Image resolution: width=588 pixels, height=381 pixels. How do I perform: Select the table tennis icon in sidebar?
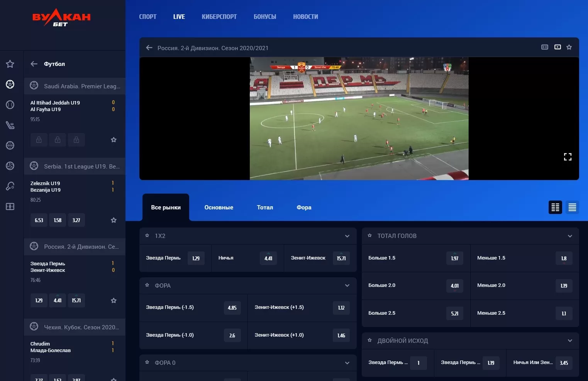pyautogui.click(x=10, y=186)
